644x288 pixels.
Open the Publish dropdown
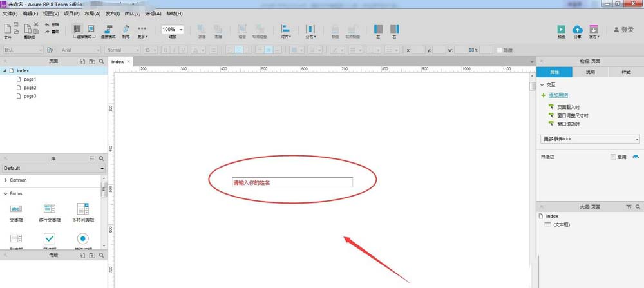(594, 31)
